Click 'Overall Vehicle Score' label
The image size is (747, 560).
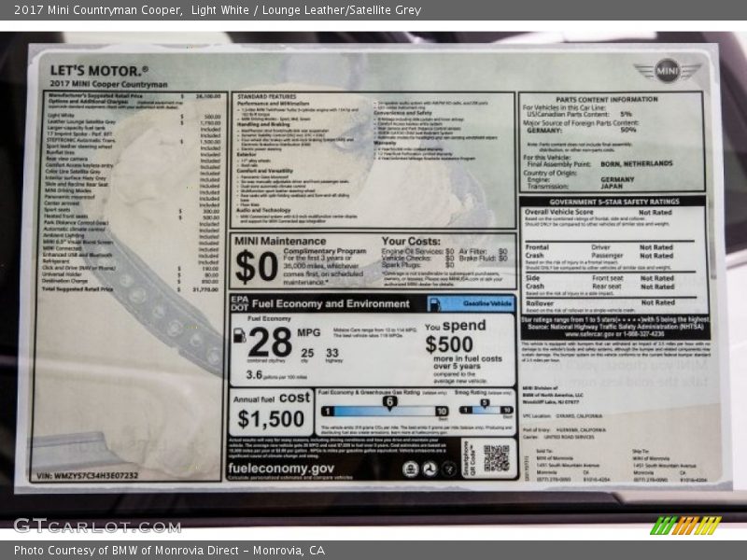[x=558, y=212]
